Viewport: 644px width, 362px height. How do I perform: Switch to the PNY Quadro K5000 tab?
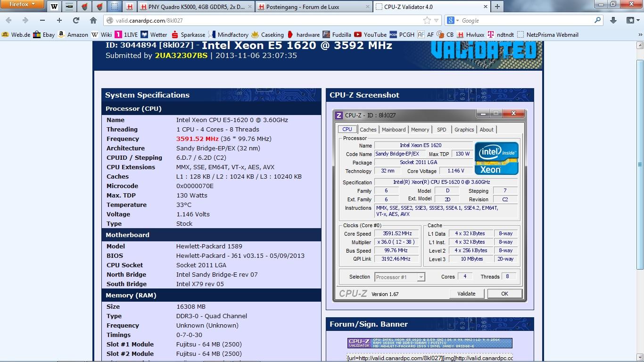pyautogui.click(x=196, y=7)
